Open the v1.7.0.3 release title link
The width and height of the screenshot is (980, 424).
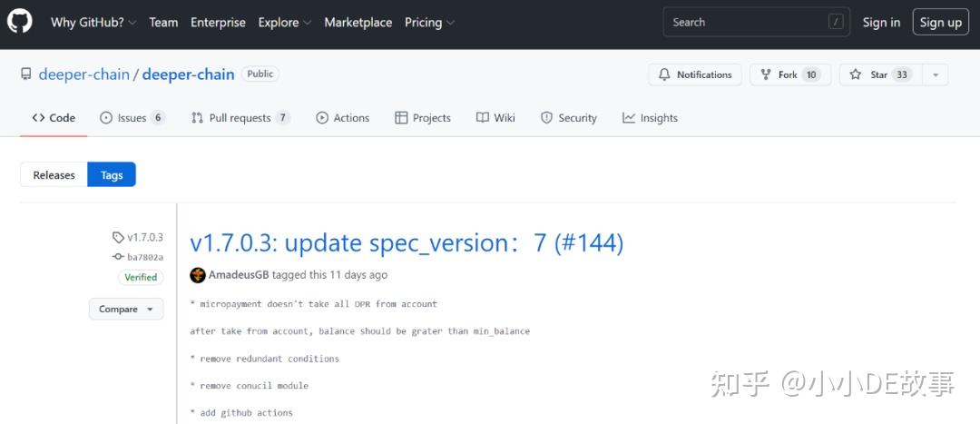point(407,243)
